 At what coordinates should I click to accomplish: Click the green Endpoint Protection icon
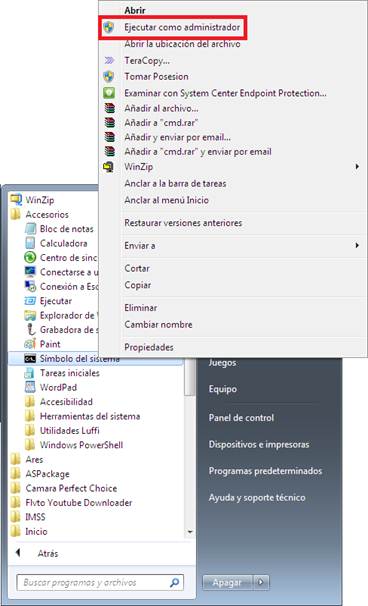coord(109,93)
